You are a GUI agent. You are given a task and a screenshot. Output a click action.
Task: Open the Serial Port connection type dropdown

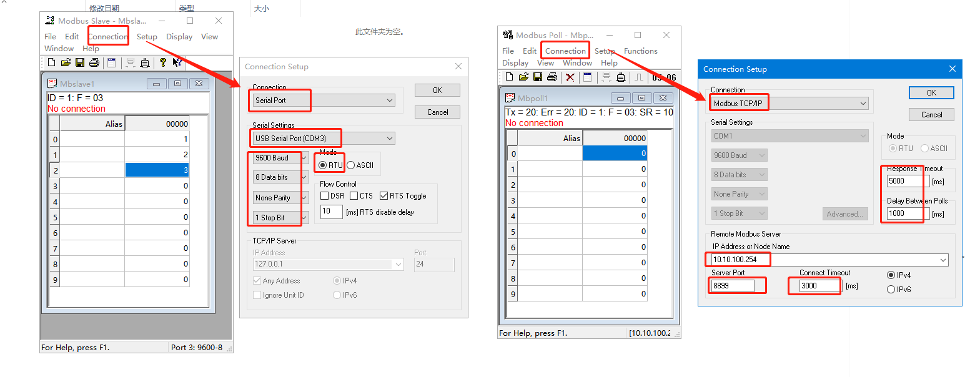click(390, 100)
